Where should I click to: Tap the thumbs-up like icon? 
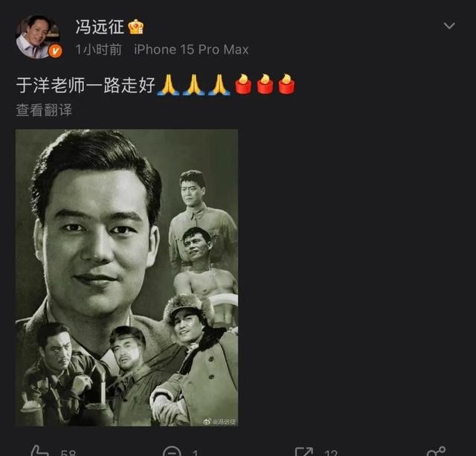(39, 452)
